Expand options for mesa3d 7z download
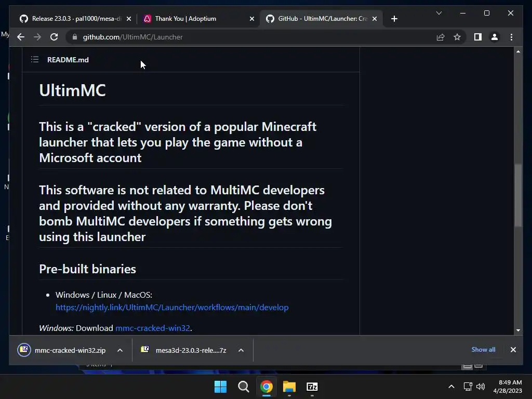Screen dimensions: 532x399 [x=241, y=350]
